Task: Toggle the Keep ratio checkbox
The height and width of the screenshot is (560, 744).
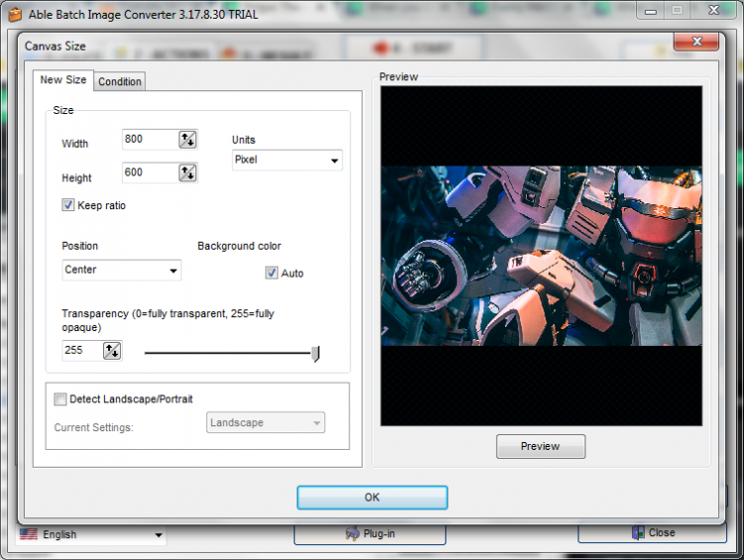Action: pos(67,205)
